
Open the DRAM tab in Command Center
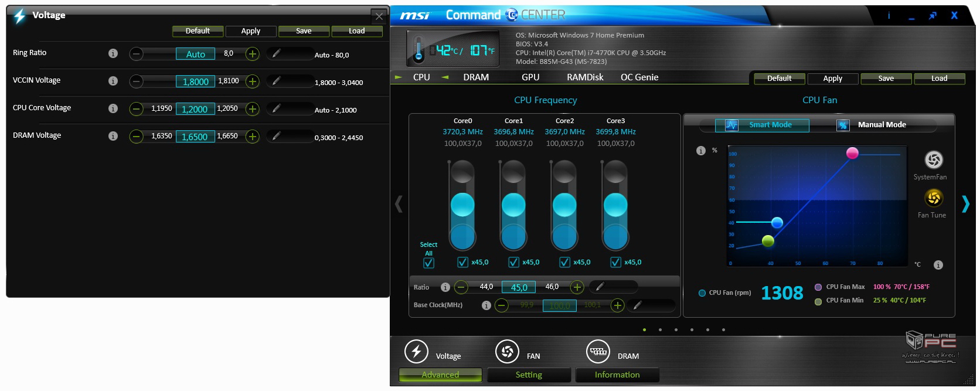476,77
